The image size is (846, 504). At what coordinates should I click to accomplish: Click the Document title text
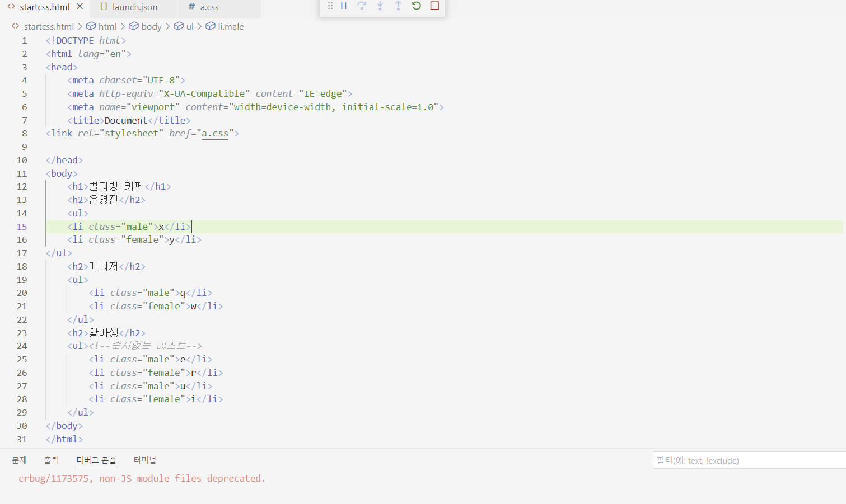click(126, 120)
